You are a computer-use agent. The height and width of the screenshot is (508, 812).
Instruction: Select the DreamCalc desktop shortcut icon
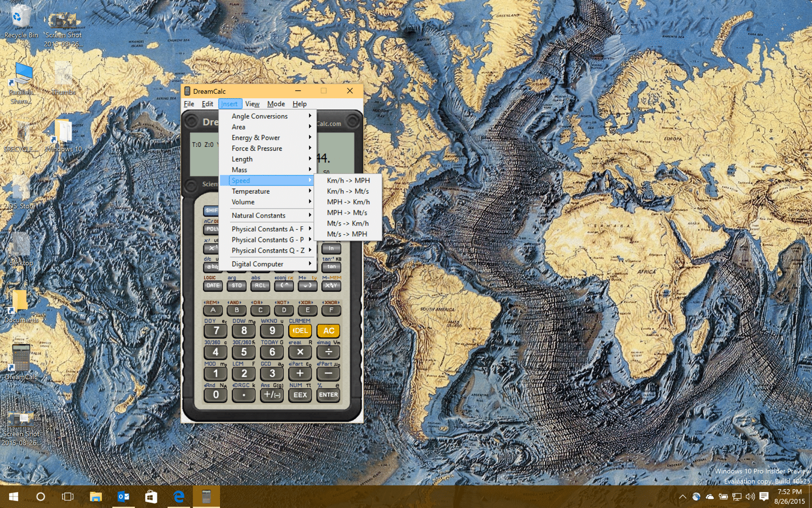click(x=21, y=363)
